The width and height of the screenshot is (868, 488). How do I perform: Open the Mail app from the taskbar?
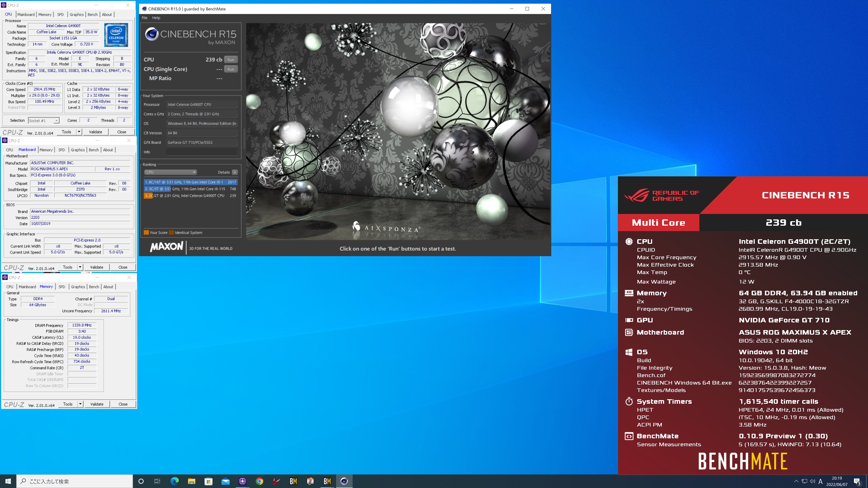pos(225,481)
